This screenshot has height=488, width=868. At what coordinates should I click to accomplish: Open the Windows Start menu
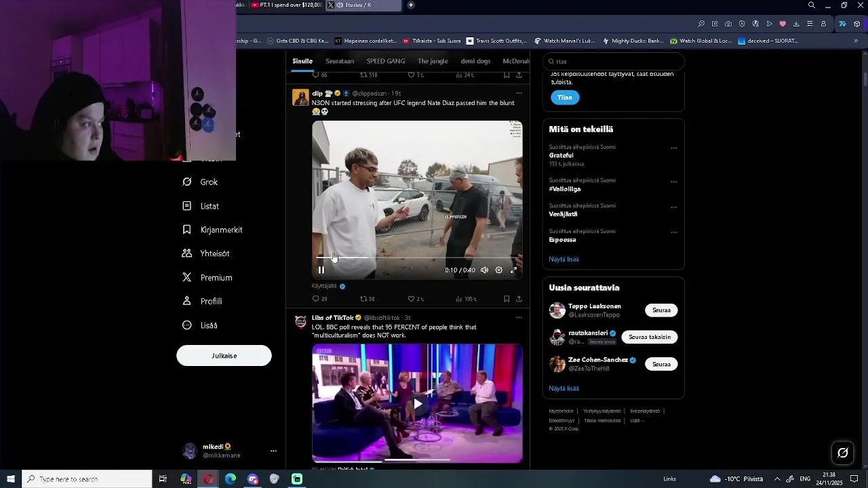click(x=11, y=479)
